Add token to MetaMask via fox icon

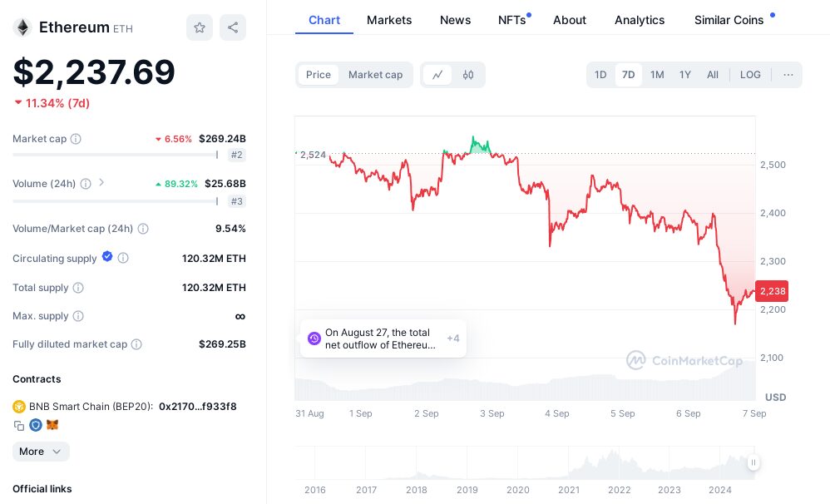(x=52, y=425)
